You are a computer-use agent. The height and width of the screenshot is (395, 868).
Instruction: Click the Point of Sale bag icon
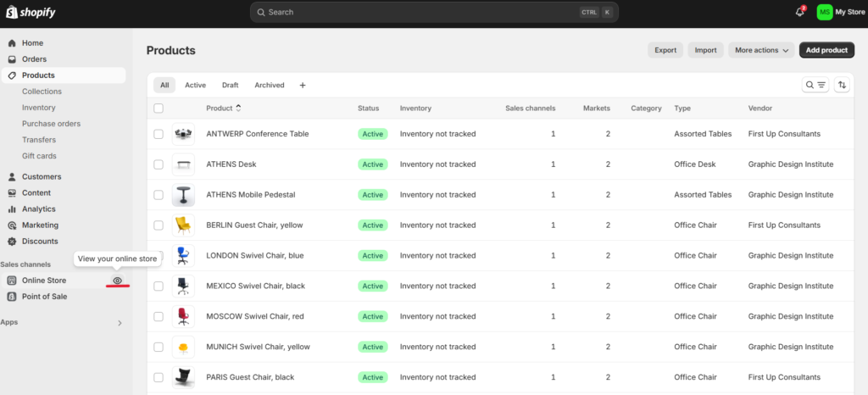[12, 297]
